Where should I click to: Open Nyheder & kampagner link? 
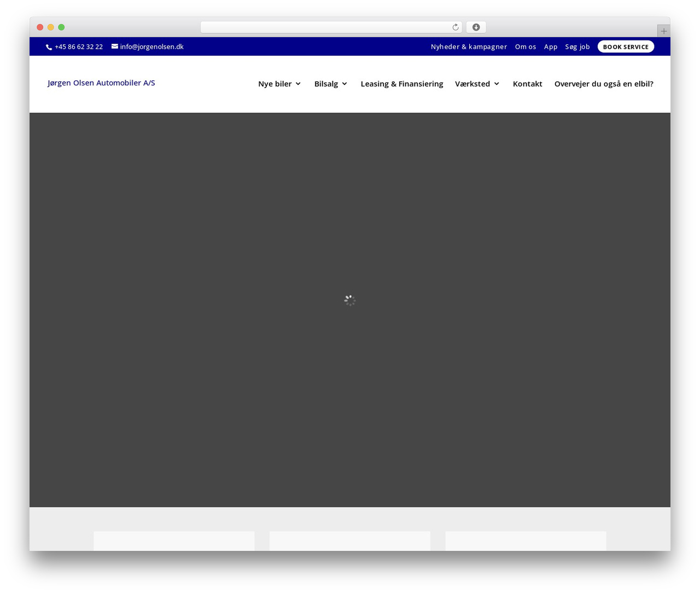469,46
